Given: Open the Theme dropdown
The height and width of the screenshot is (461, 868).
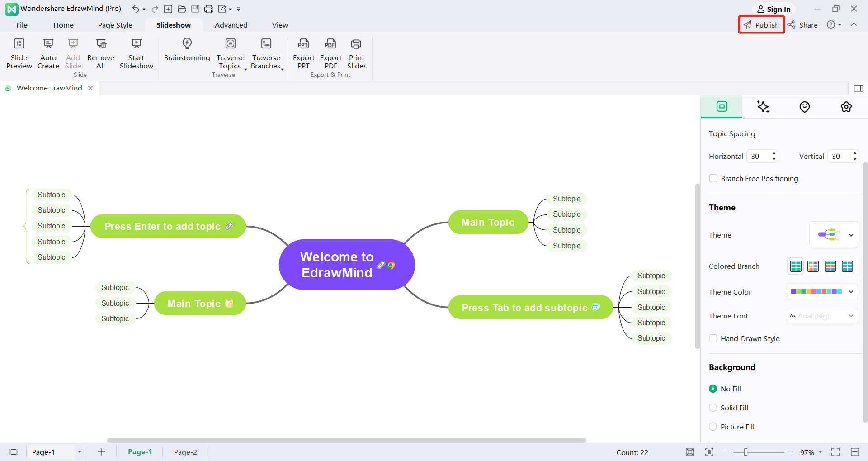Looking at the screenshot, I should pyautogui.click(x=834, y=235).
